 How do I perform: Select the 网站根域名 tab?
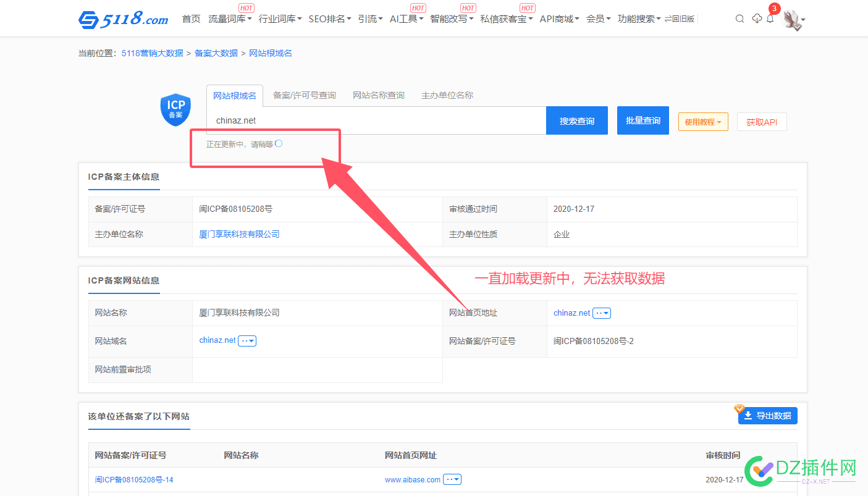point(235,96)
